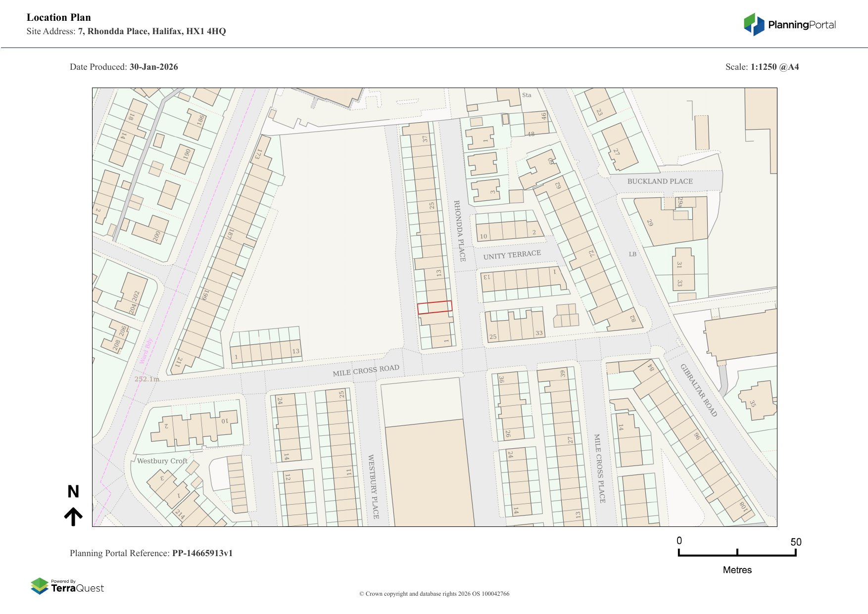
Task: Click the Gibraltar Road street label
Action: (x=698, y=390)
